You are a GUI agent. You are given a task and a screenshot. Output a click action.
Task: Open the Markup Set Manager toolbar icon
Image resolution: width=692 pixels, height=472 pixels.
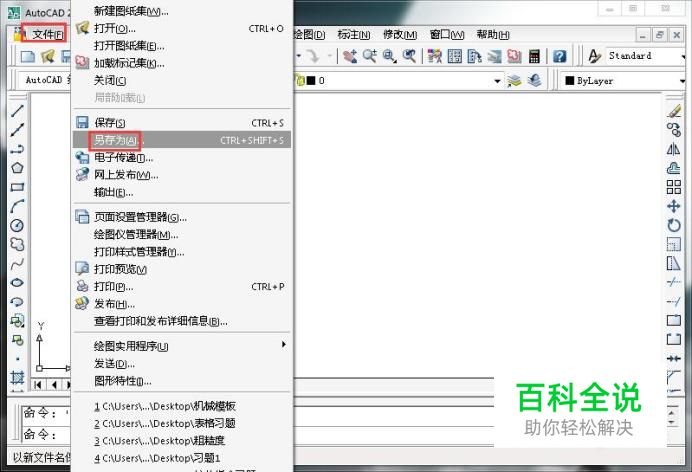click(x=514, y=56)
